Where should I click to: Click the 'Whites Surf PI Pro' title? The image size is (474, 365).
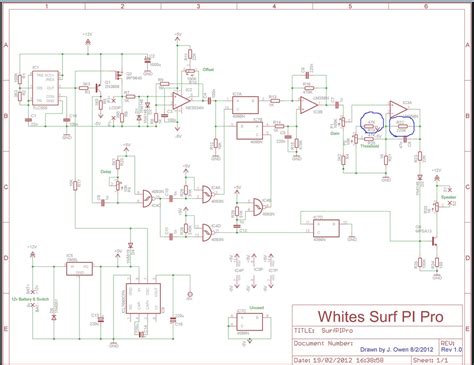click(380, 316)
